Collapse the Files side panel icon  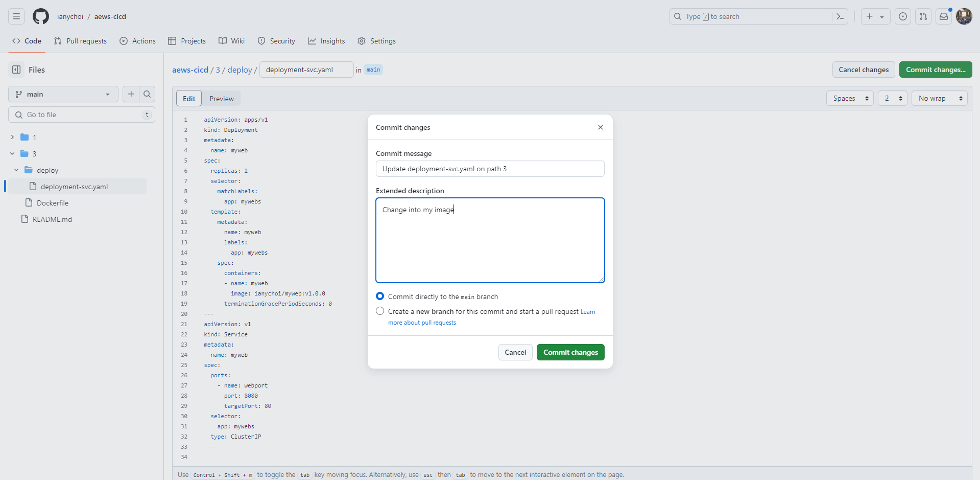tap(16, 70)
